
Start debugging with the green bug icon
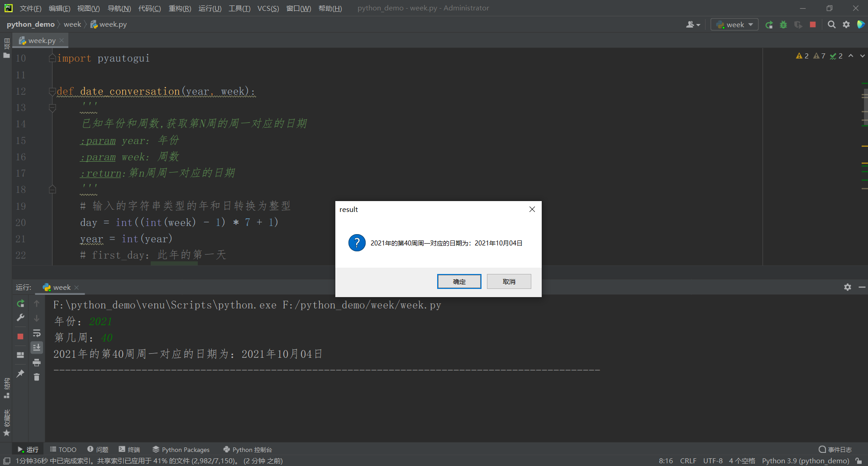point(783,25)
